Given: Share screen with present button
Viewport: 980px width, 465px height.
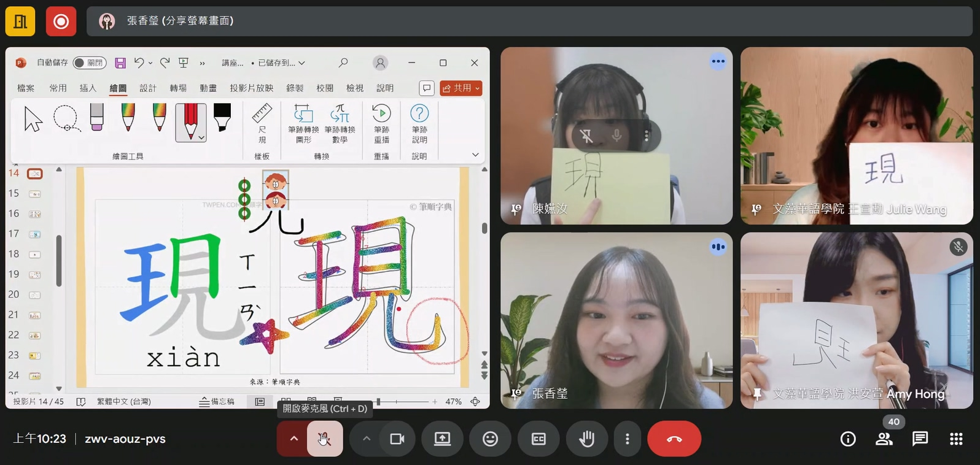Looking at the screenshot, I should coord(442,439).
